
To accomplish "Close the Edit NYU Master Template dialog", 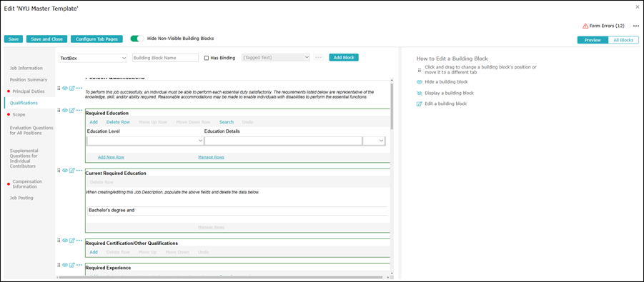I will click(637, 7).
